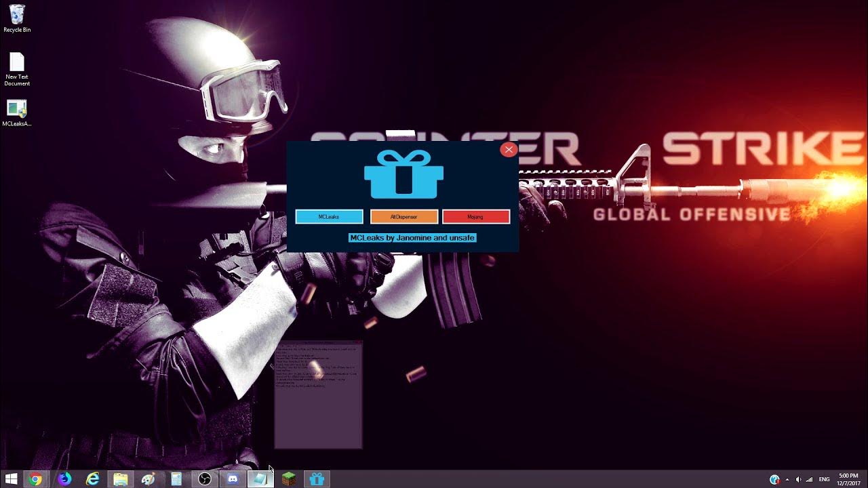This screenshot has width=868, height=488.
Task: Switch to MCLeaks gift taskbar icon
Action: pyautogui.click(x=317, y=479)
